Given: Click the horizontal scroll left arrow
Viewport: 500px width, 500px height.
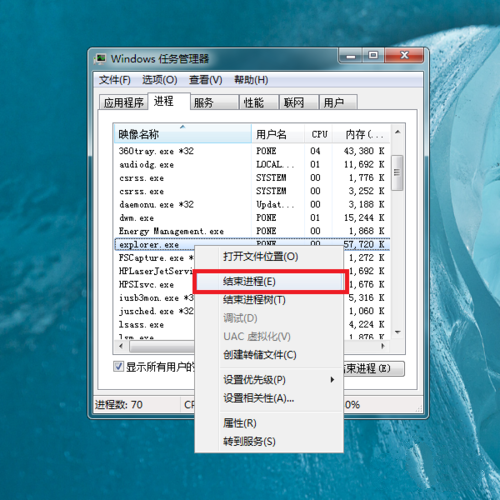Looking at the screenshot, I should point(121,346).
